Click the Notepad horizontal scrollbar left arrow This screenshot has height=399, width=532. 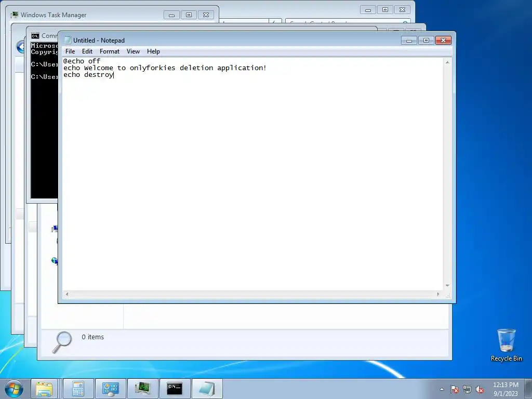(x=67, y=294)
